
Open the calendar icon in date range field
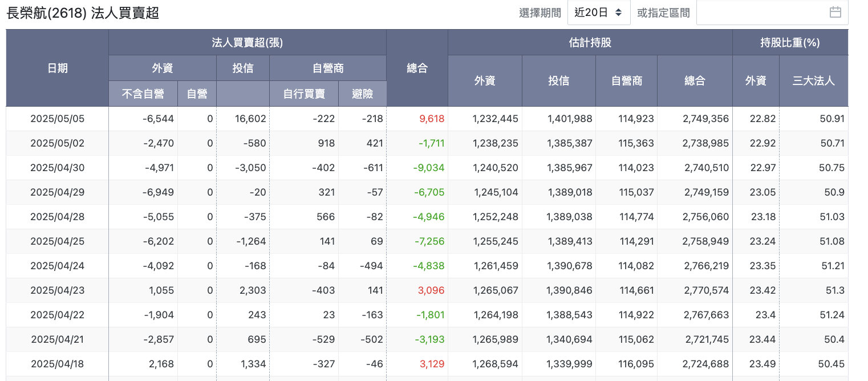(x=835, y=12)
